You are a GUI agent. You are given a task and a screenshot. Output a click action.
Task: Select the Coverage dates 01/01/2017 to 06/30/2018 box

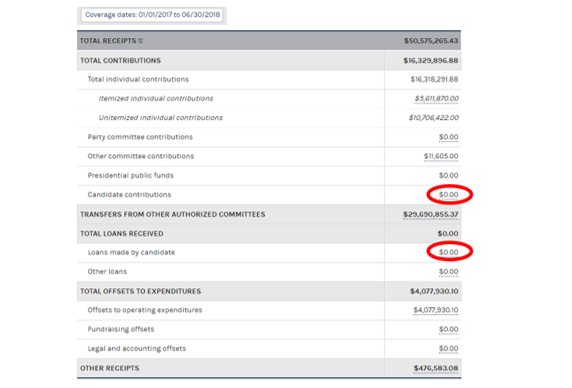pyautogui.click(x=152, y=15)
